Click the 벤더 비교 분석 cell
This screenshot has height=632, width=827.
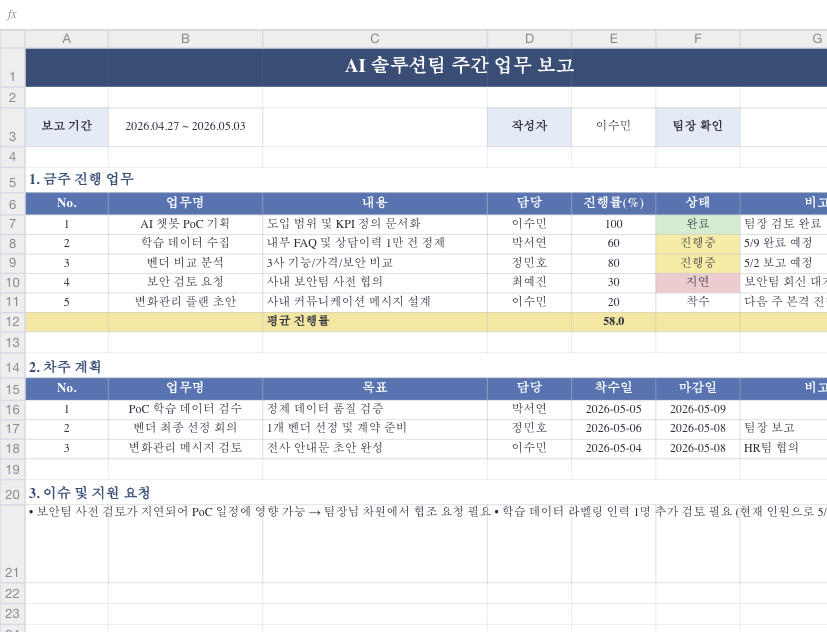(x=185, y=263)
